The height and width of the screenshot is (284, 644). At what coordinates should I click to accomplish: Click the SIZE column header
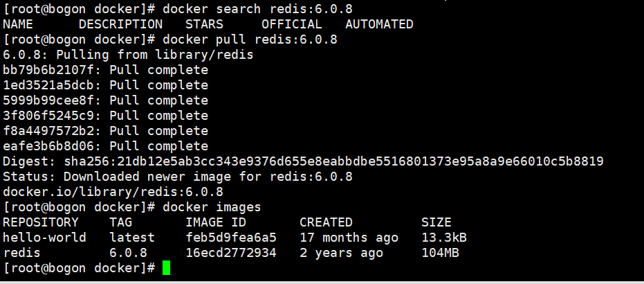(436, 222)
